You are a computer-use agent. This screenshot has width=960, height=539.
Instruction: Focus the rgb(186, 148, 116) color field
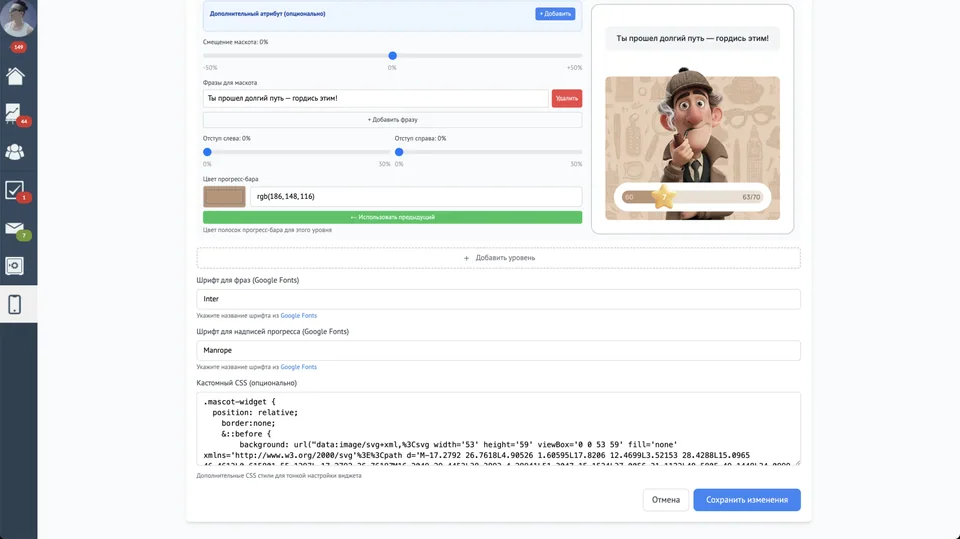pyautogui.click(x=416, y=197)
